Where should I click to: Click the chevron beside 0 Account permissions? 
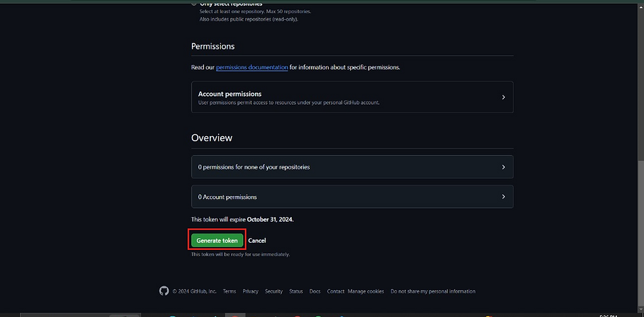(503, 197)
